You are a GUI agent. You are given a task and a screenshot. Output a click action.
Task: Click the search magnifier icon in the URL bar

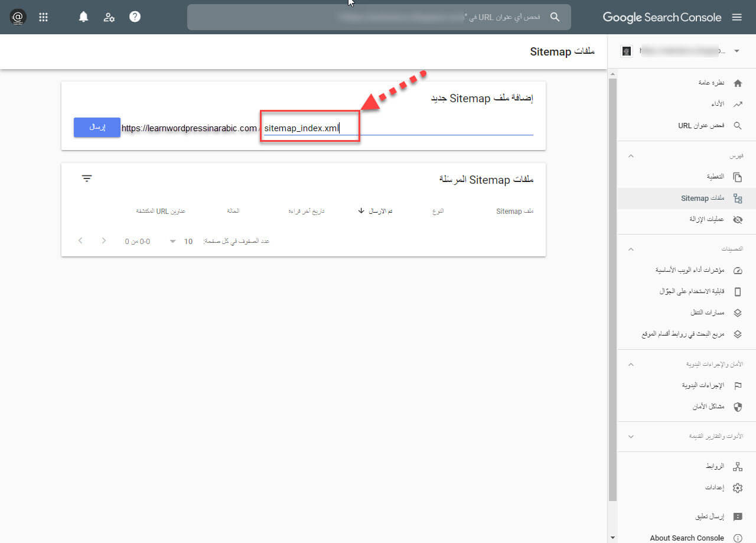pos(555,17)
